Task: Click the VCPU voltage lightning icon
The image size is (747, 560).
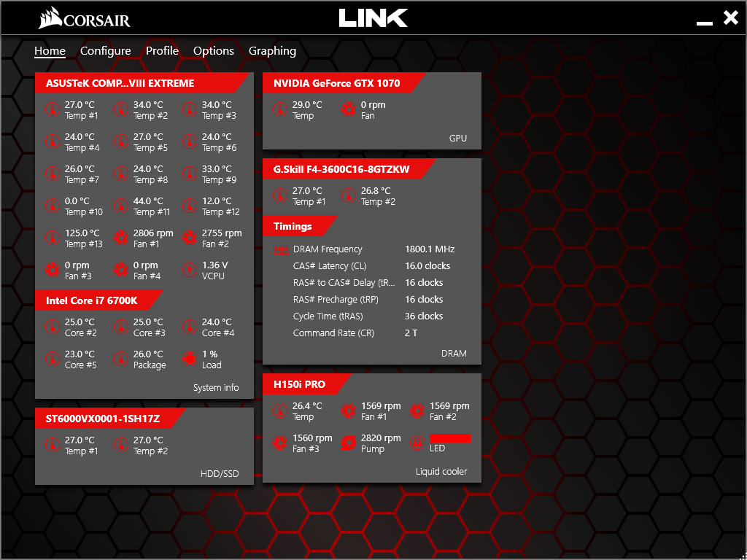Action: point(190,271)
